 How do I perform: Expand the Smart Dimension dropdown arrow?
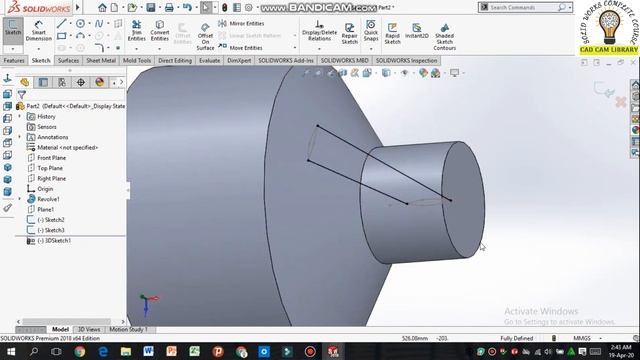point(38,49)
